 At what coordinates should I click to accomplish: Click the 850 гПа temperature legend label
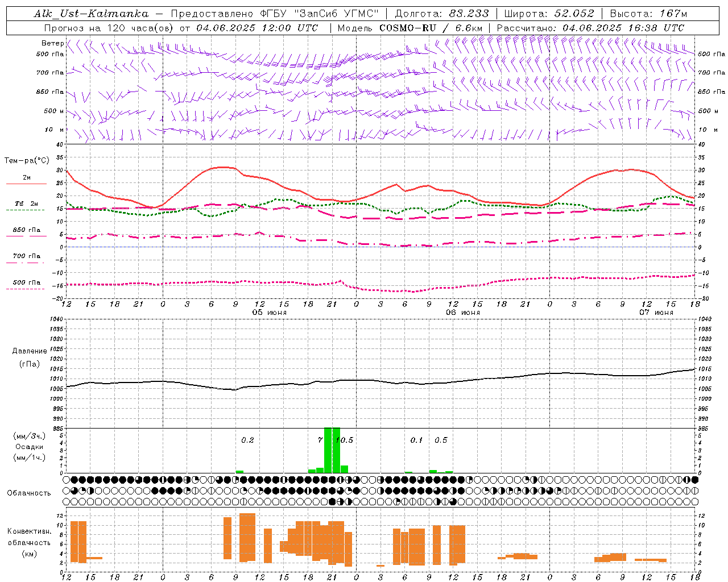[x=27, y=230]
